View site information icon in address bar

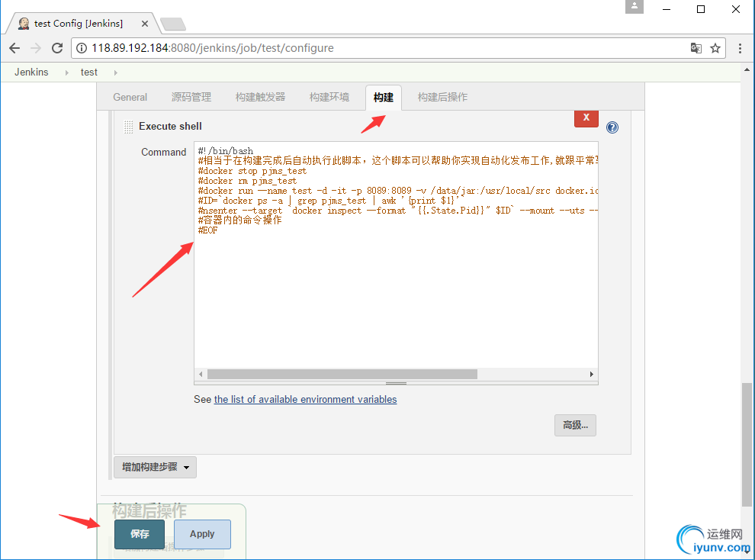coord(82,48)
